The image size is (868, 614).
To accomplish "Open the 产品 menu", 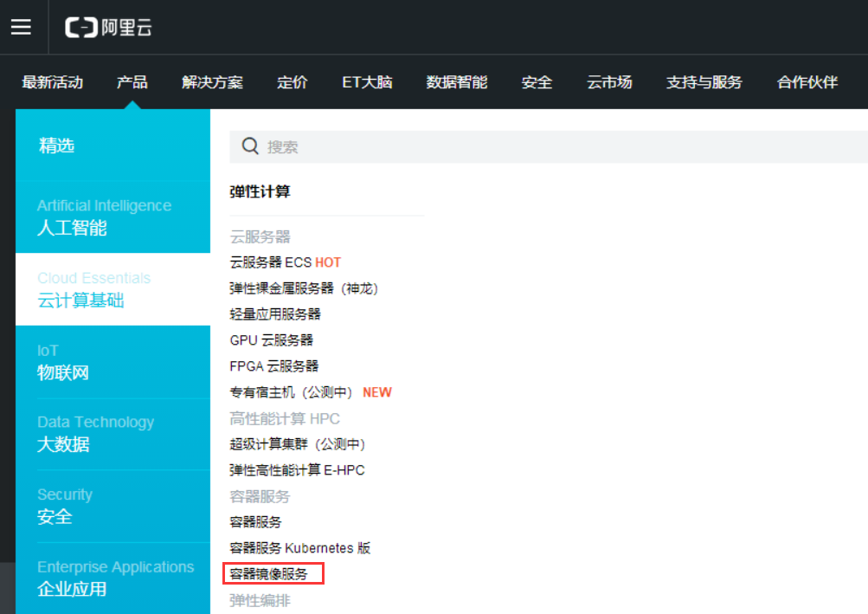I will [132, 82].
